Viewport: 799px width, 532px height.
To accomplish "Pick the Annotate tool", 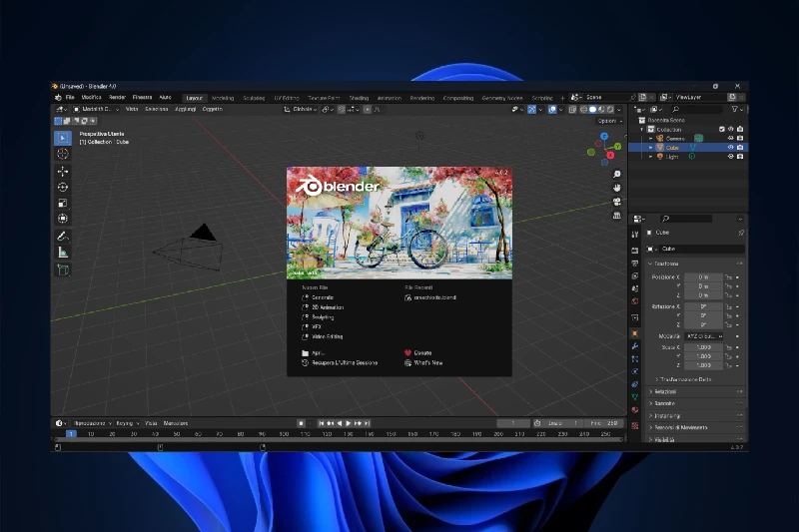I will pos(62,237).
